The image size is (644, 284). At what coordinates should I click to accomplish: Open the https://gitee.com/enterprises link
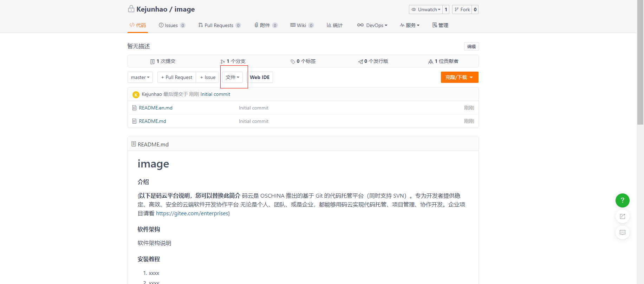click(x=192, y=213)
